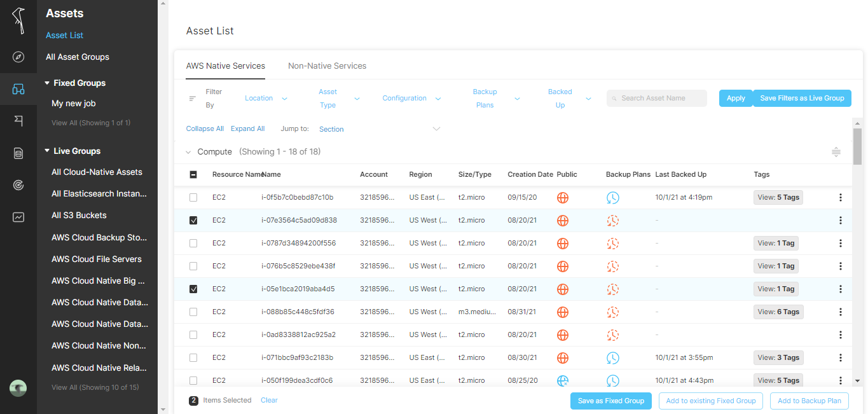Image resolution: width=868 pixels, height=414 pixels.
Task: Click Save as Fixed Group button
Action: click(x=611, y=401)
